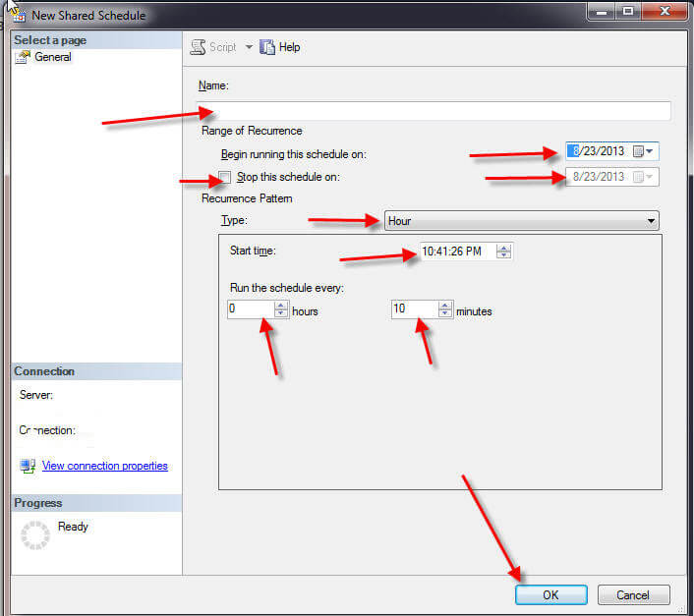Open the recurrence Type dropdown showing Hour
694x616 pixels.
click(521, 221)
